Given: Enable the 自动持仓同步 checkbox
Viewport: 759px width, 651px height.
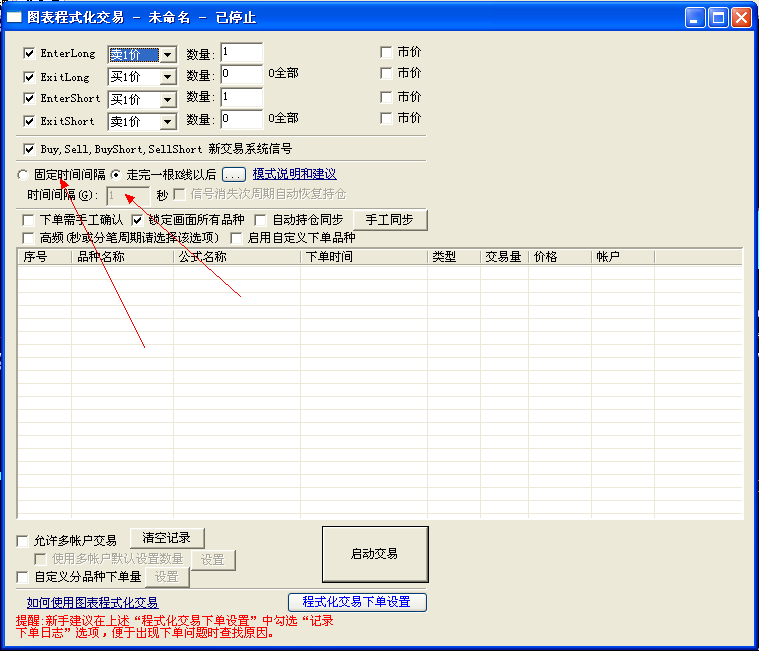Looking at the screenshot, I should point(261,220).
